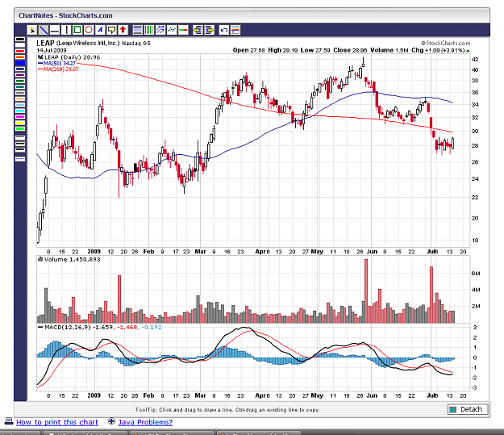Click the LEAP ticker symbol title

point(45,43)
